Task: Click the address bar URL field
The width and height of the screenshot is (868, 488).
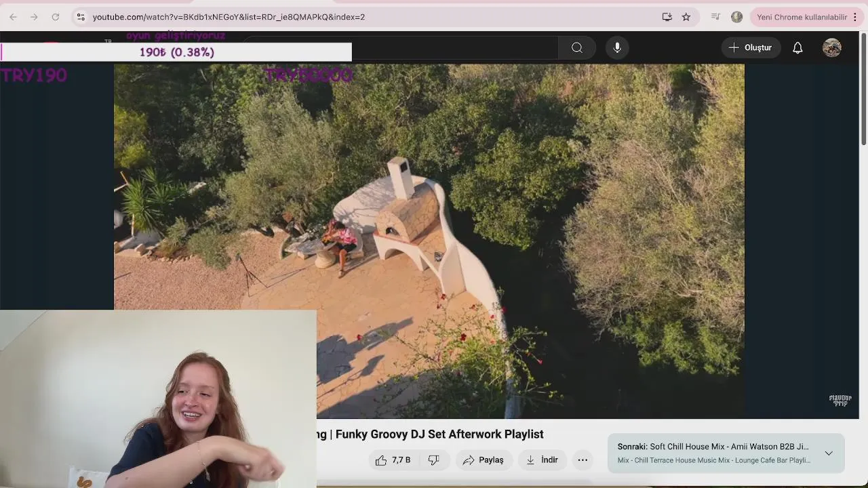Action: (373, 17)
